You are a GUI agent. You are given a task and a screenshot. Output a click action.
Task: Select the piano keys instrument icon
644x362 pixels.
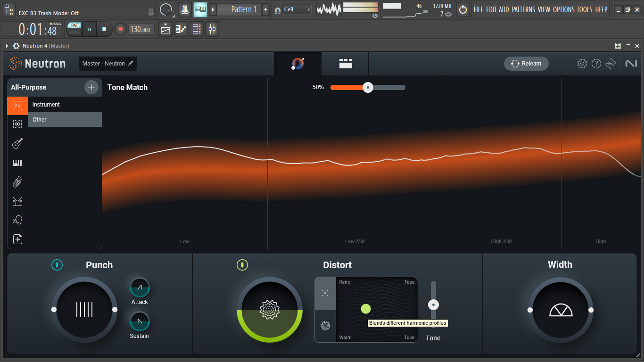pyautogui.click(x=17, y=163)
